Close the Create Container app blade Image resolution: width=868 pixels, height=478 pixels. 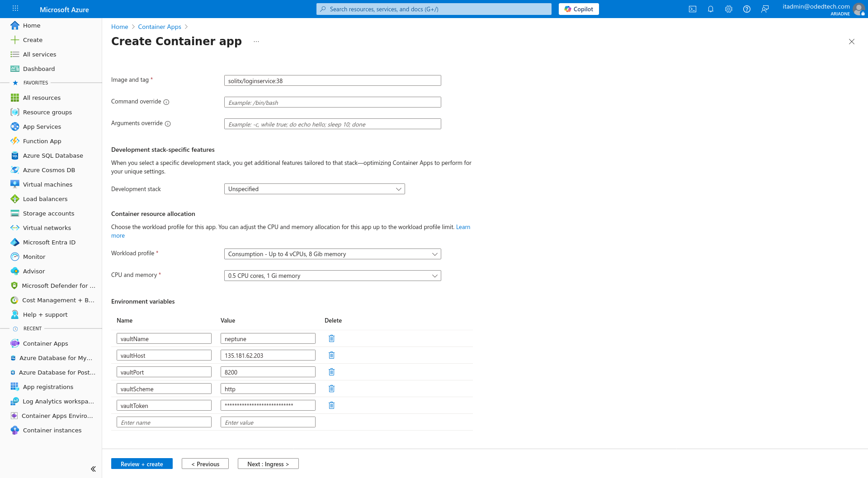[x=852, y=42]
